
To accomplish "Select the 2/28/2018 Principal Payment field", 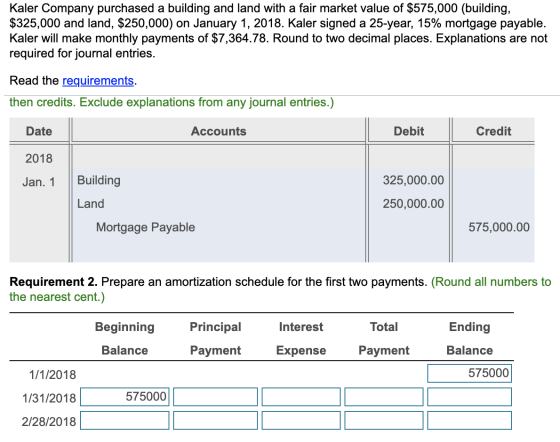I will [215, 421].
